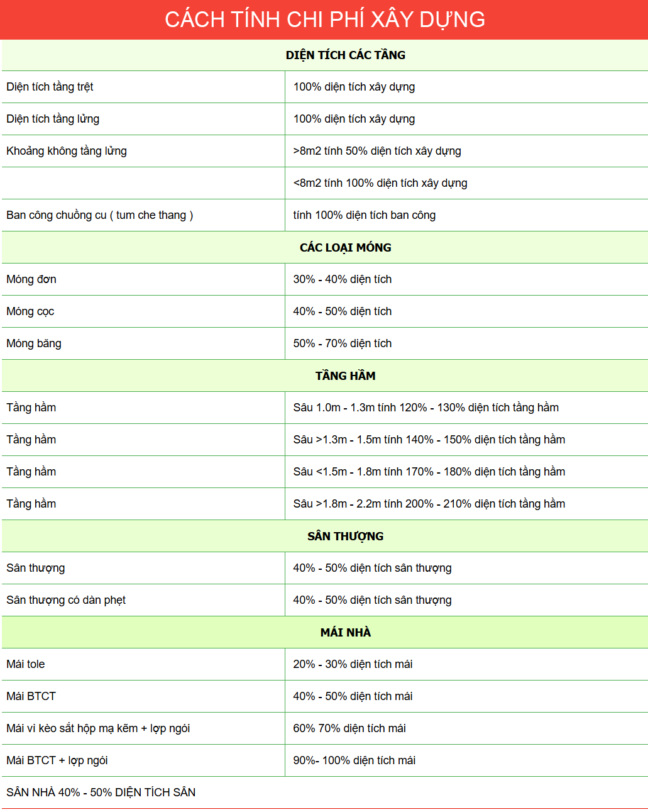This screenshot has width=648, height=812.
Task: Select the DIỆN TÍCH CÁC TẦNG section header
Action: click(x=345, y=55)
